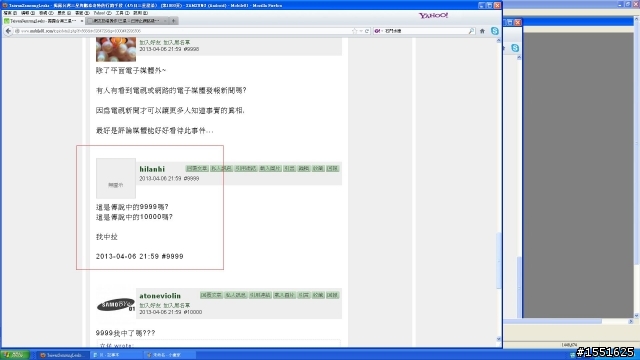This screenshot has width=640, height=360.
Task: Click 收藏 on atoneviolin's post
Action: pyautogui.click(x=318, y=295)
